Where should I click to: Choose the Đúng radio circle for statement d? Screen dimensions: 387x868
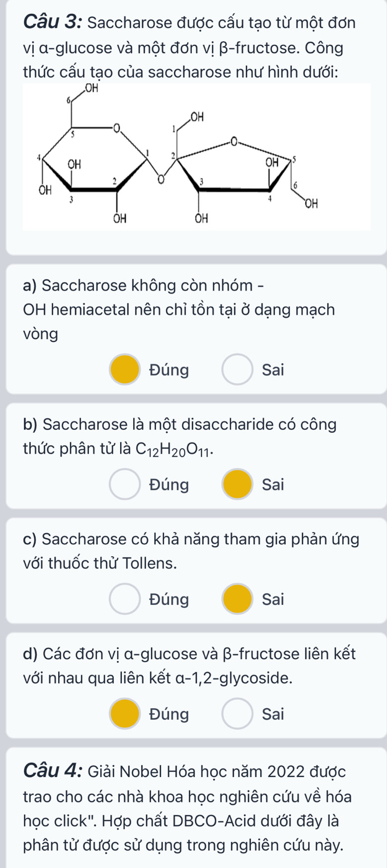click(x=124, y=714)
